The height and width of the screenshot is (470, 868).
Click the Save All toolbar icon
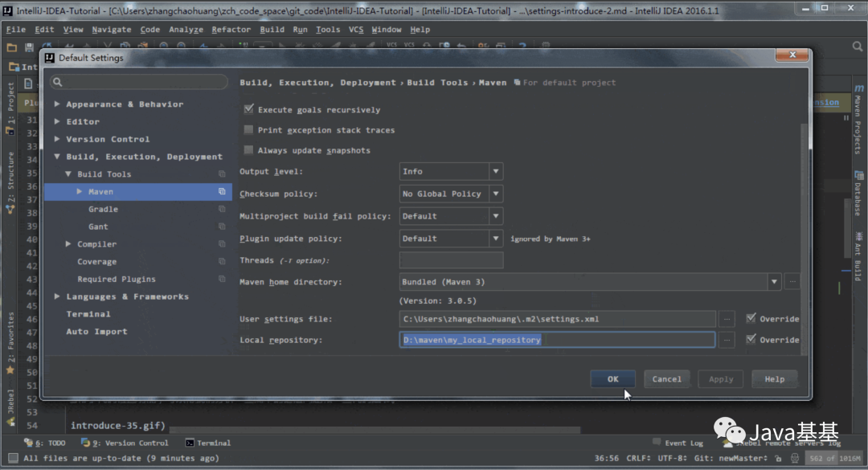pyautogui.click(x=30, y=47)
